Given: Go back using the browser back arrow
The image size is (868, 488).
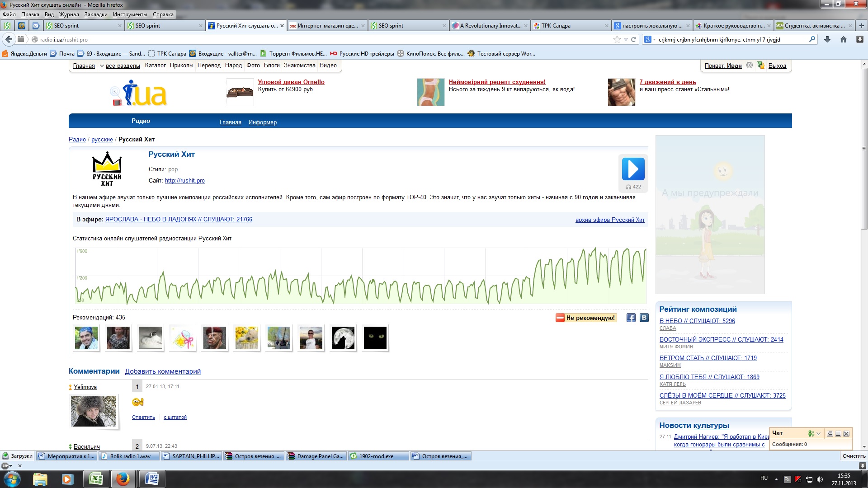Looking at the screenshot, I should 9,39.
